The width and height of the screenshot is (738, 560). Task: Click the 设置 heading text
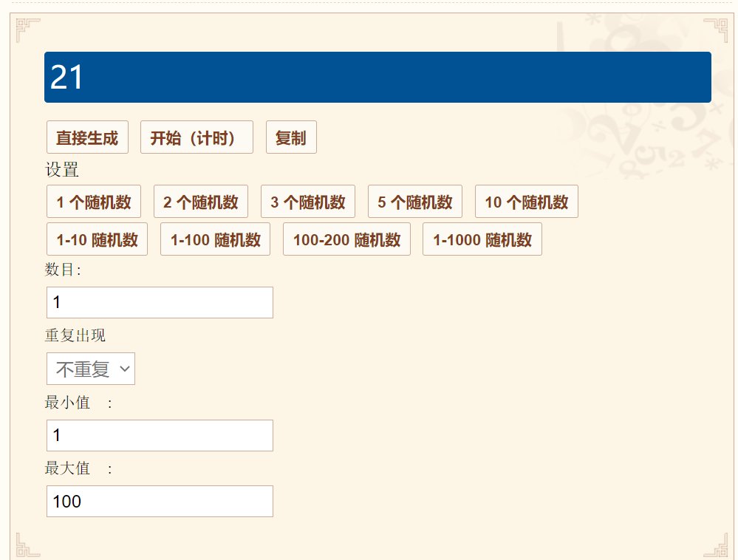pos(61,169)
